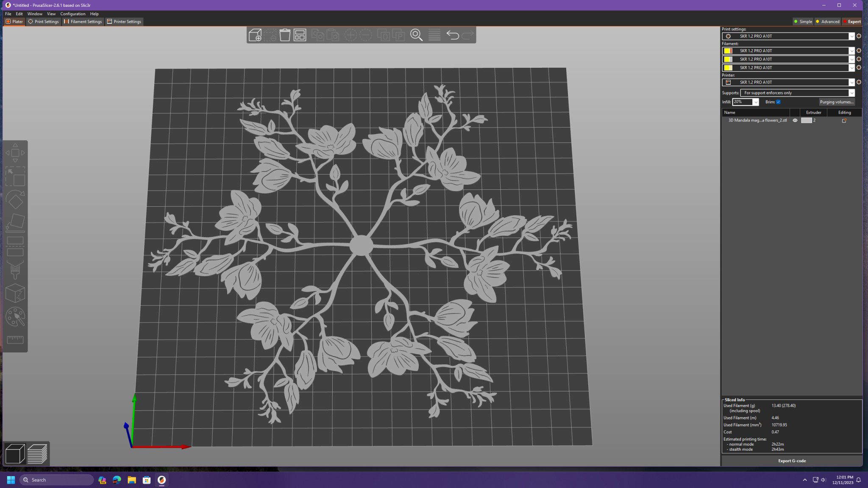868x488 pixels.
Task: Click the first filament yellow color swatch
Action: click(x=728, y=51)
